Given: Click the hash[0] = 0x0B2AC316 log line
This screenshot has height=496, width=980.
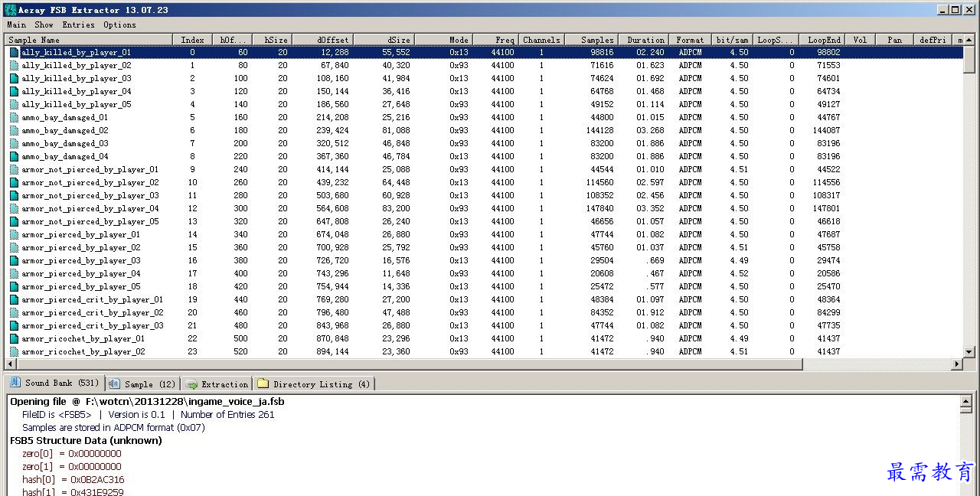Looking at the screenshot, I should [x=73, y=480].
